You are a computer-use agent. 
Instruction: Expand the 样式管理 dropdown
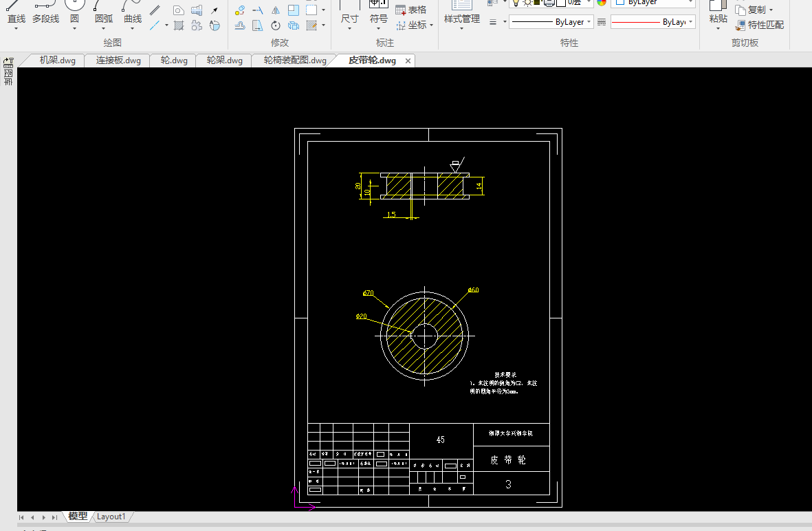(x=461, y=29)
